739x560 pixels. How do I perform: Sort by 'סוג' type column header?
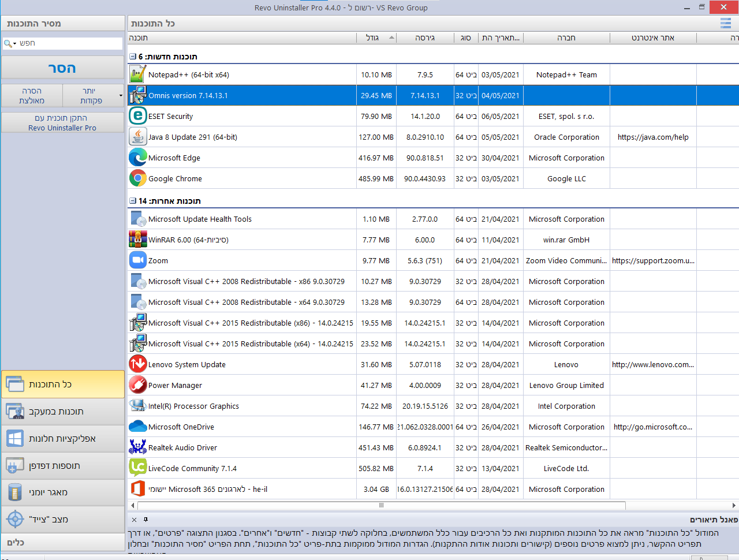pos(466,38)
